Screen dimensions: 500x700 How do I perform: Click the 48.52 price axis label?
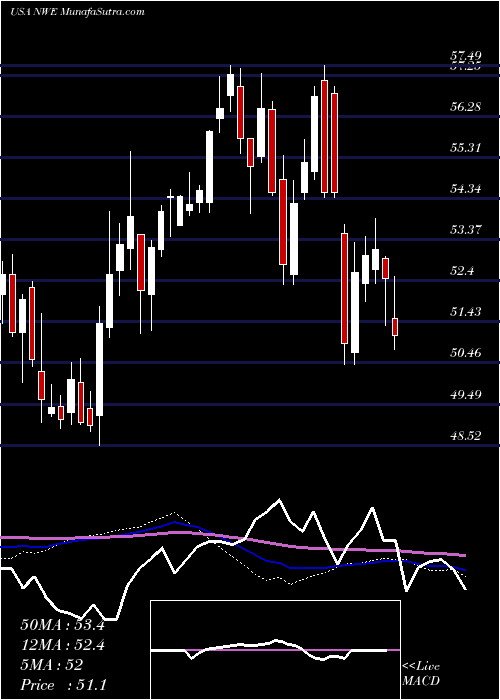click(x=466, y=435)
